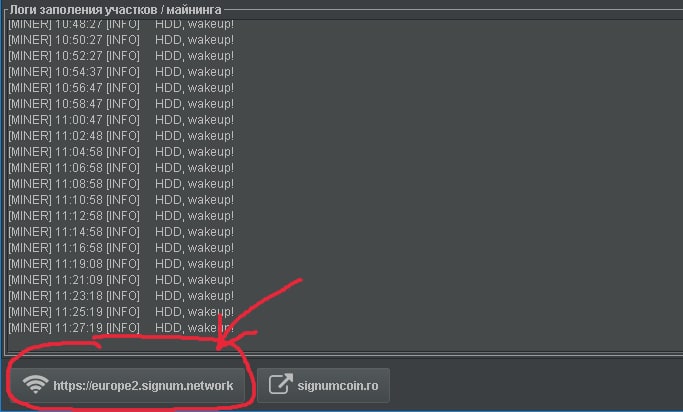
Task: Select the log entry at 10:50:27
Action: tap(121, 40)
